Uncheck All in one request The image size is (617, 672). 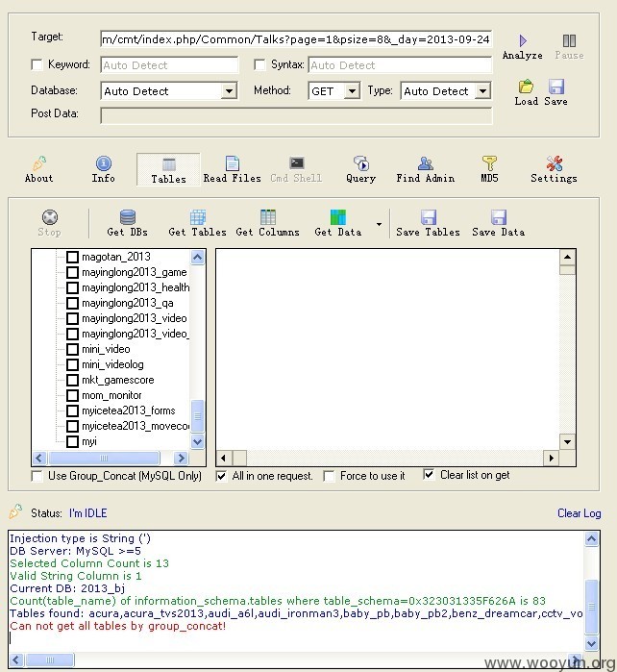pyautogui.click(x=221, y=476)
